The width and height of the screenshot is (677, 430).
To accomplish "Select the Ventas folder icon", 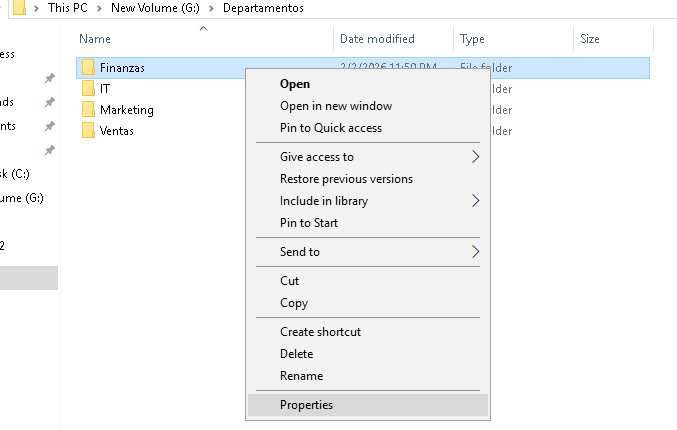I will point(88,131).
